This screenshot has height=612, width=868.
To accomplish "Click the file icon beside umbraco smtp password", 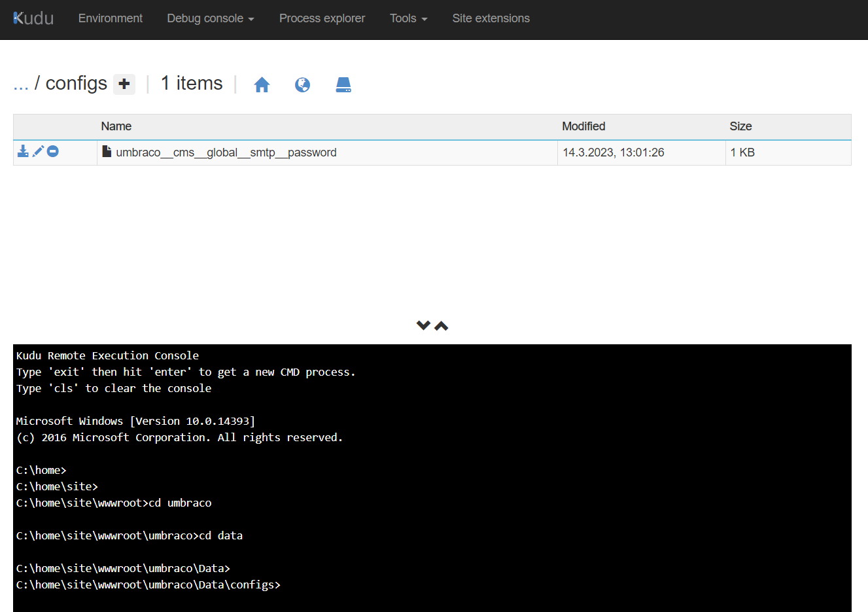I will (x=107, y=151).
